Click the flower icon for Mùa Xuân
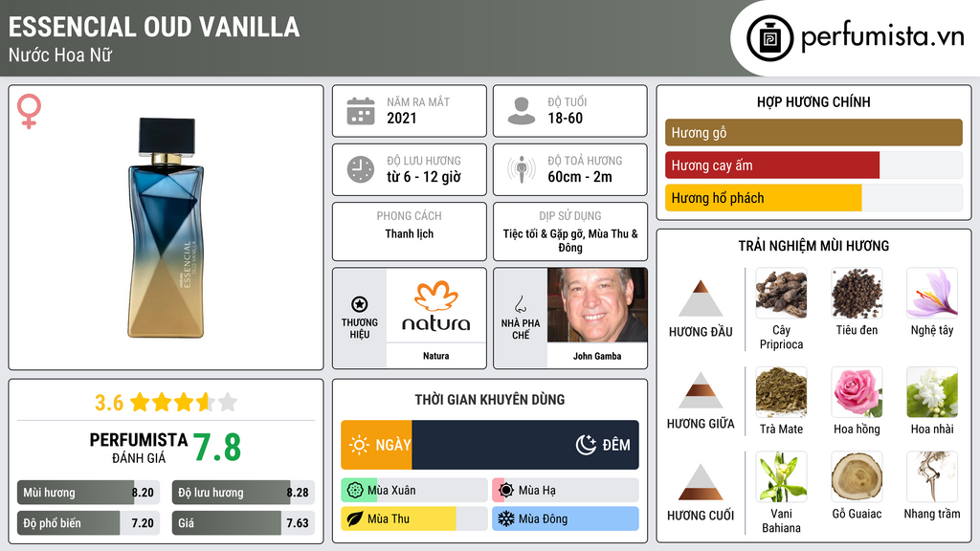The height and width of the screenshot is (551, 980). click(x=354, y=491)
